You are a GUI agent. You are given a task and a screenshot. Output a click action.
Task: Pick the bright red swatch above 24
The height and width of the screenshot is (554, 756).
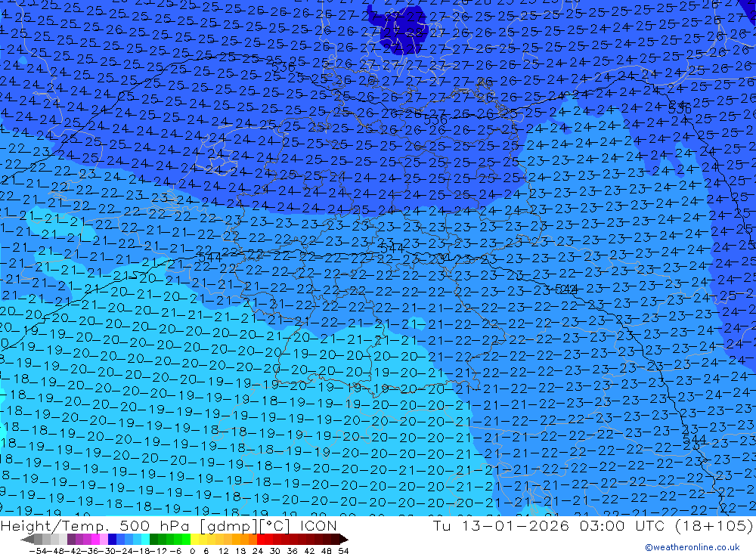pos(261,540)
